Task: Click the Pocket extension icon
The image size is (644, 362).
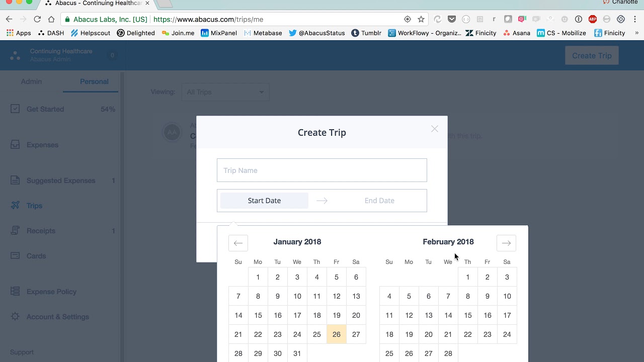Action: click(x=452, y=19)
